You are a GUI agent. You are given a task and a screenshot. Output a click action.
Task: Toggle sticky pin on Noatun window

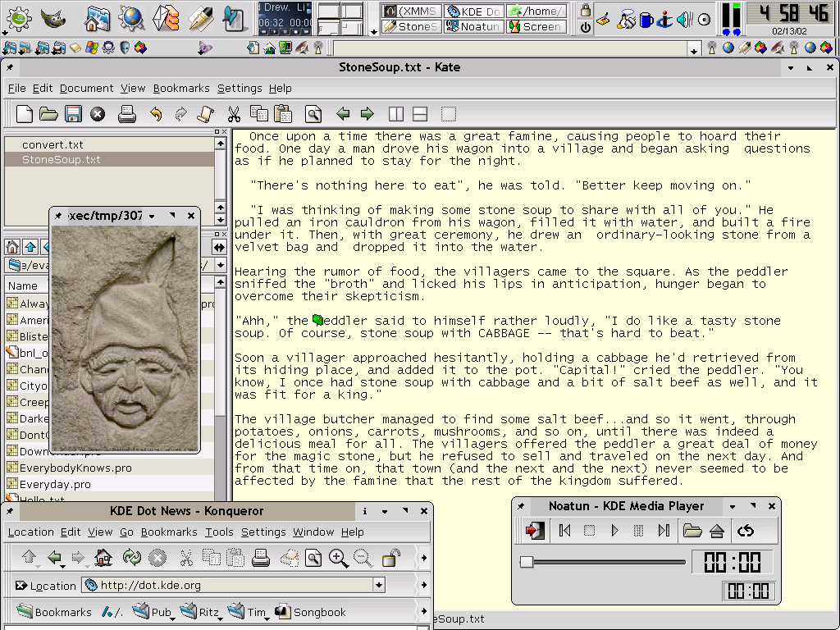521,506
